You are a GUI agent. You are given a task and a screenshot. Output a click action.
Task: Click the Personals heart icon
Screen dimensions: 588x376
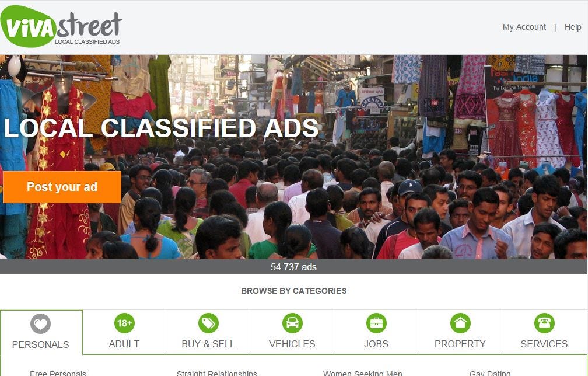[40, 323]
